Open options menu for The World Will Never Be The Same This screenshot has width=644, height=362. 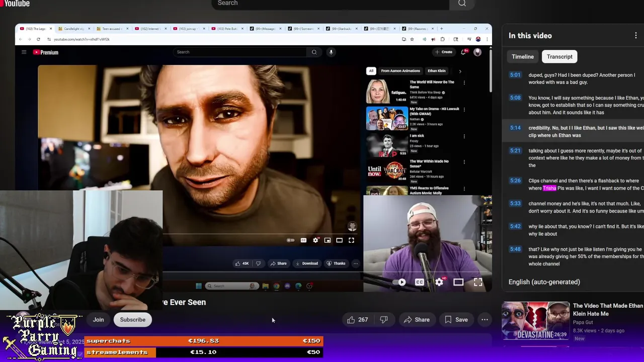click(464, 82)
